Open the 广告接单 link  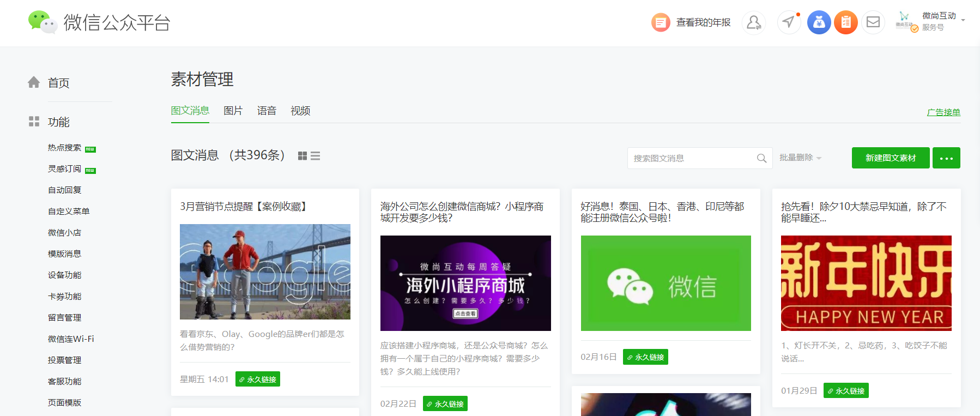coord(943,112)
